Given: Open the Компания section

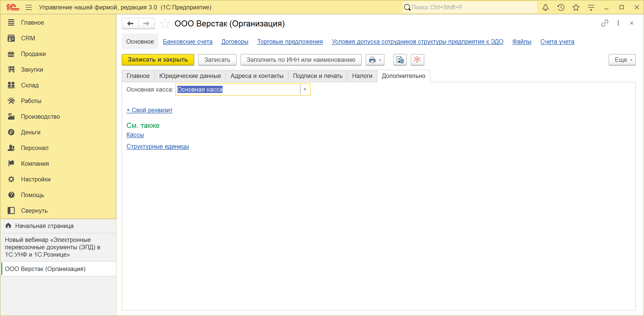Looking at the screenshot, I should point(58,164).
